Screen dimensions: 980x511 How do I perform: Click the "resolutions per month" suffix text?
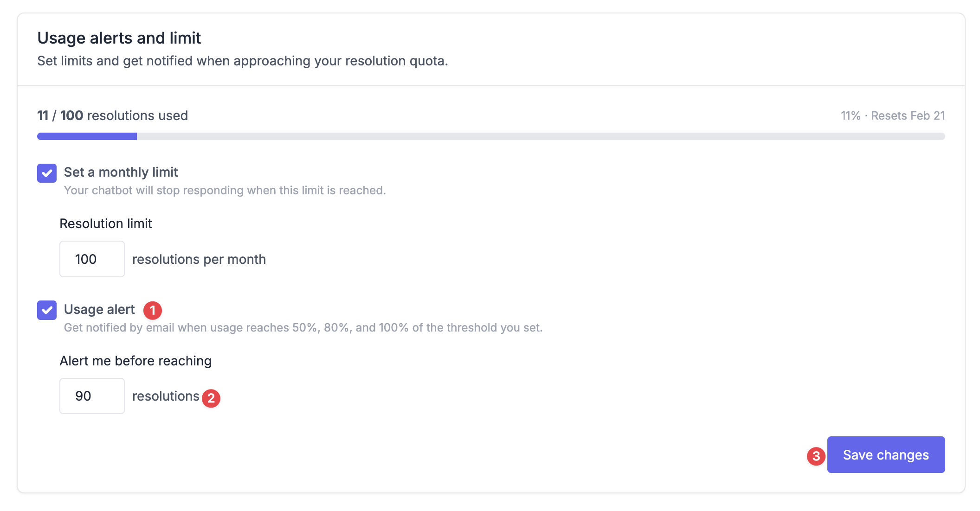click(199, 259)
